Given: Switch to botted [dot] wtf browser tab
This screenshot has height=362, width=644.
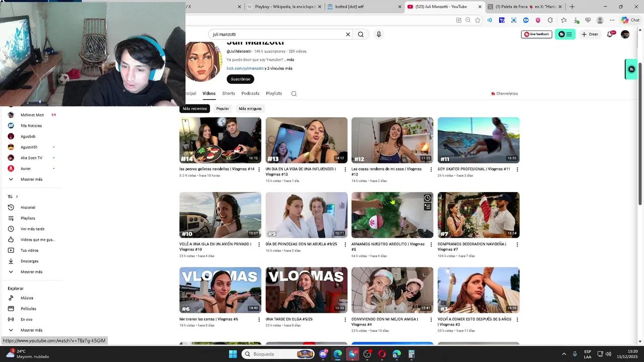Looking at the screenshot, I should (x=364, y=7).
